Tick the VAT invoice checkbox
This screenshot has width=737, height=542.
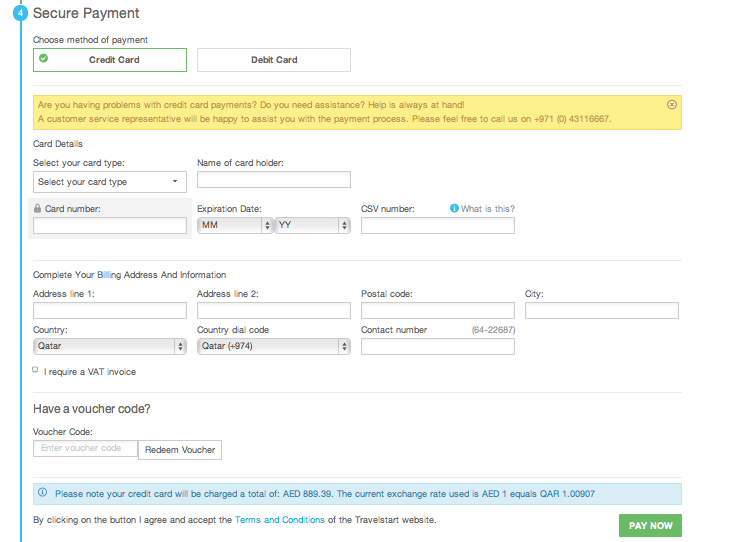(35, 370)
